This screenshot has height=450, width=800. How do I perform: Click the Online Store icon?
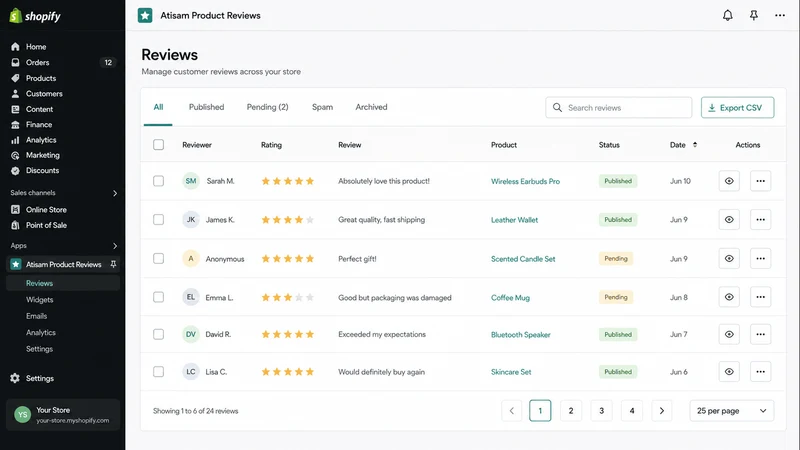[x=15, y=210]
